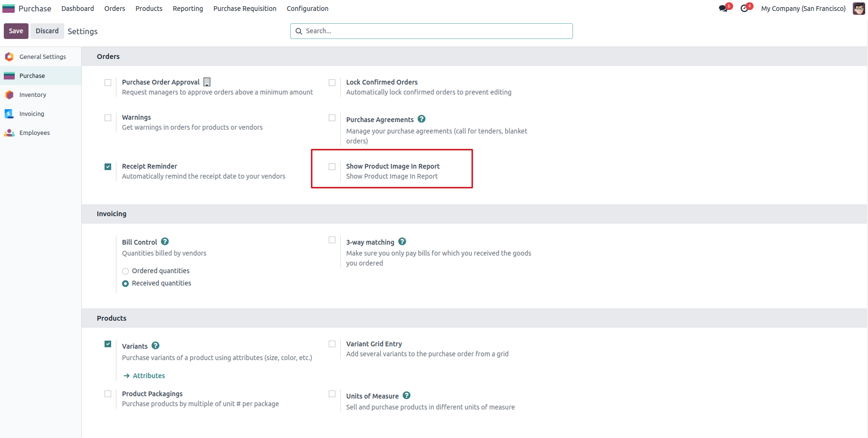Screen dimensions: 868x438
Task: Click the Variants help question icon
Action: click(x=155, y=346)
